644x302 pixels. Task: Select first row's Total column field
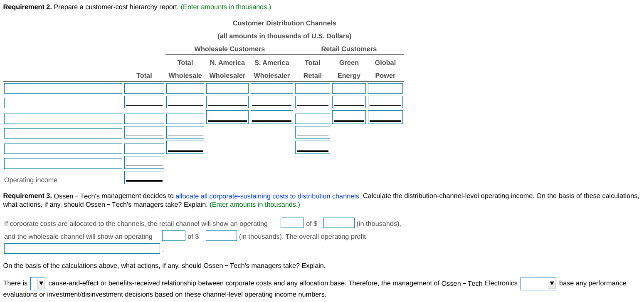[144, 89]
